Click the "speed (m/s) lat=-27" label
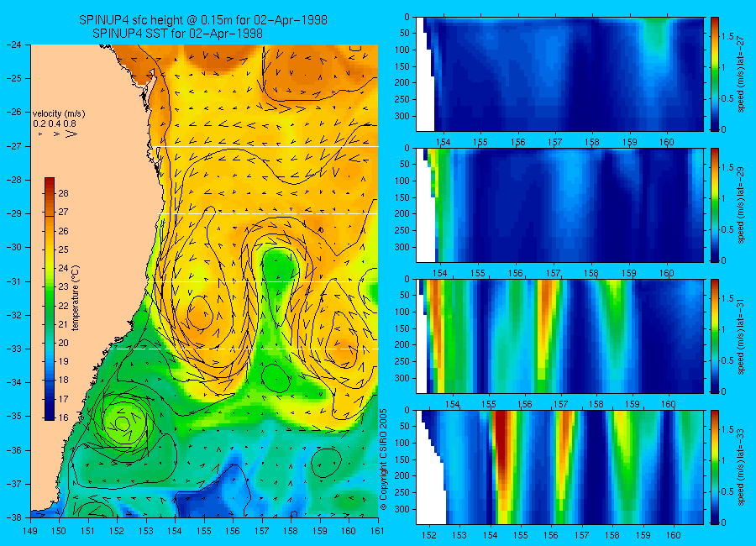 tap(742, 74)
